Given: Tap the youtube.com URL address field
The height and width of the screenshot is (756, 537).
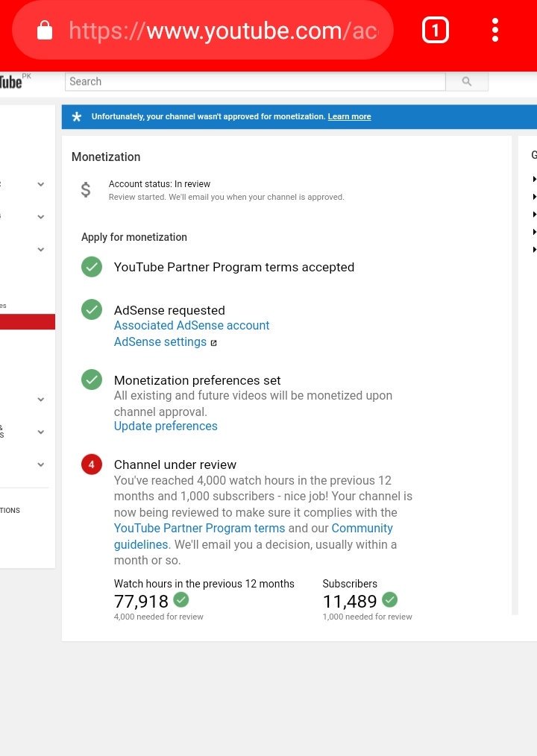Looking at the screenshot, I should pyautogui.click(x=203, y=31).
